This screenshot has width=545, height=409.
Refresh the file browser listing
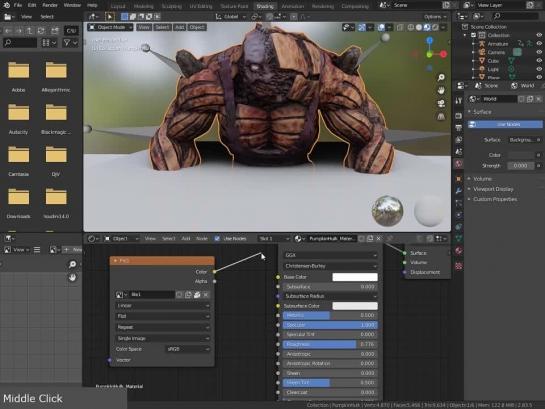(x=41, y=31)
